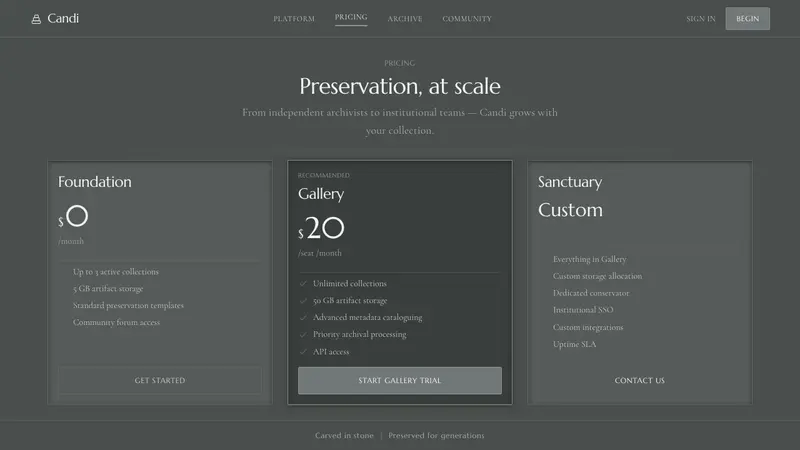Click 'Institutional SSO' feature

click(x=583, y=310)
